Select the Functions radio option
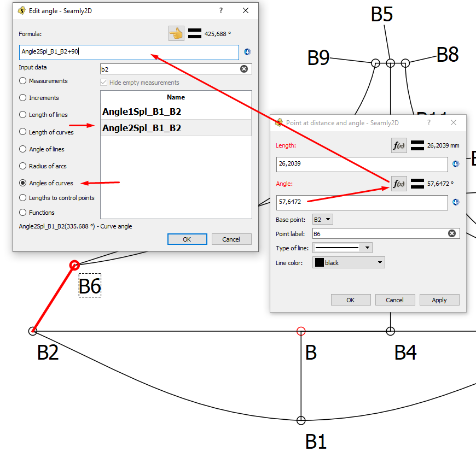 [x=23, y=213]
